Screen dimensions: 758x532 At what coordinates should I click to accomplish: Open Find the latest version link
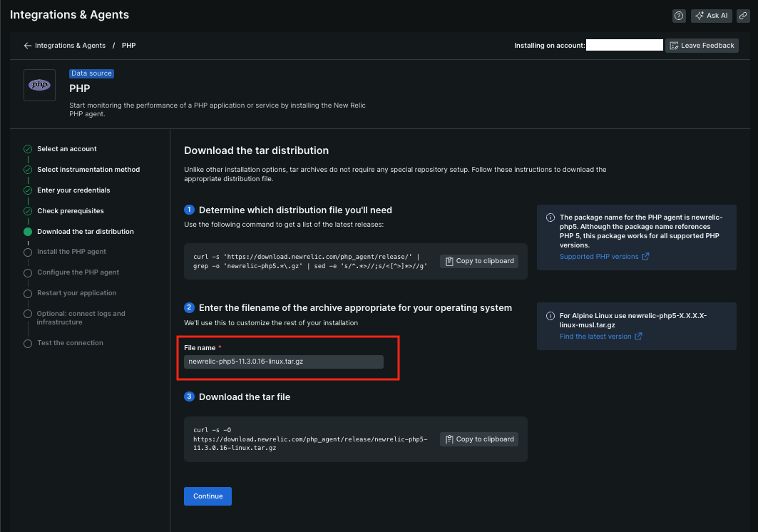coord(600,337)
